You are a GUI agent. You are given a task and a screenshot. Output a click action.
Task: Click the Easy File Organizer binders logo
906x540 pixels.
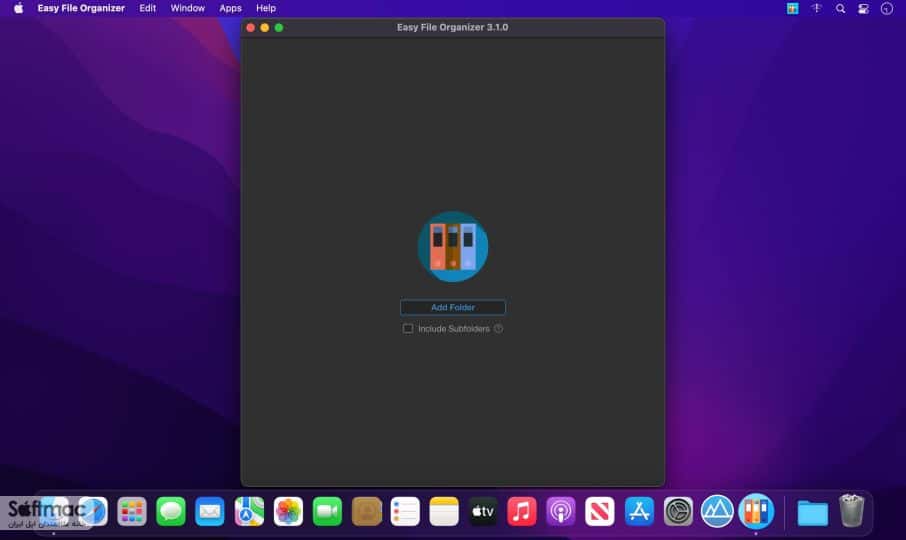453,247
